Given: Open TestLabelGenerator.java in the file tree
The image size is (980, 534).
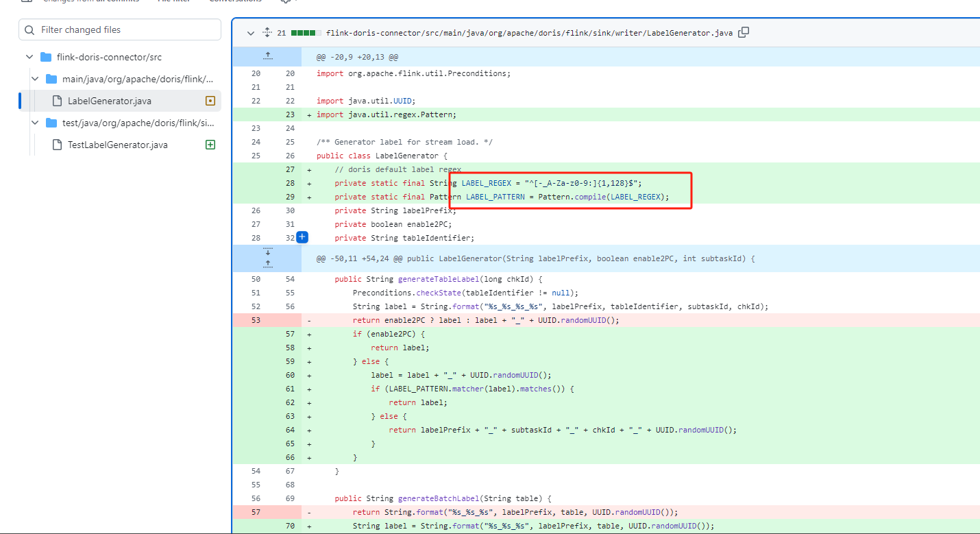Looking at the screenshot, I should tap(118, 145).
